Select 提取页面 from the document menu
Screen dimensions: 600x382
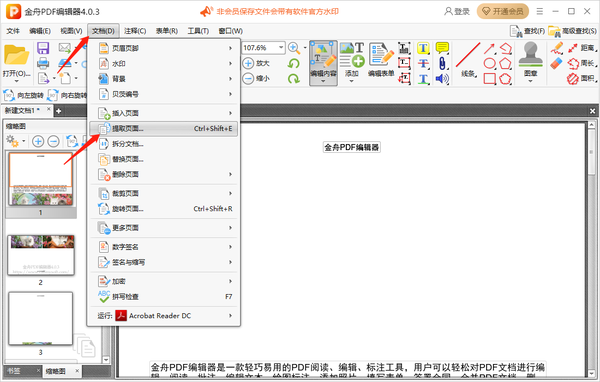click(x=163, y=129)
